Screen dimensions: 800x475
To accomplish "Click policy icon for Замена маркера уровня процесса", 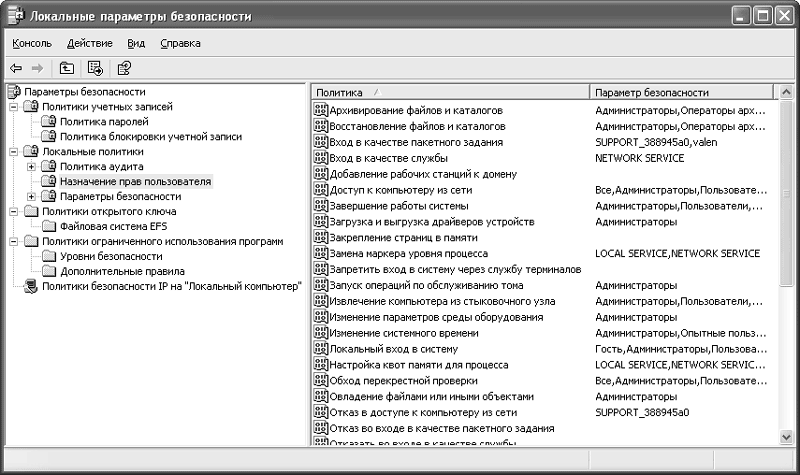I will coord(320,253).
